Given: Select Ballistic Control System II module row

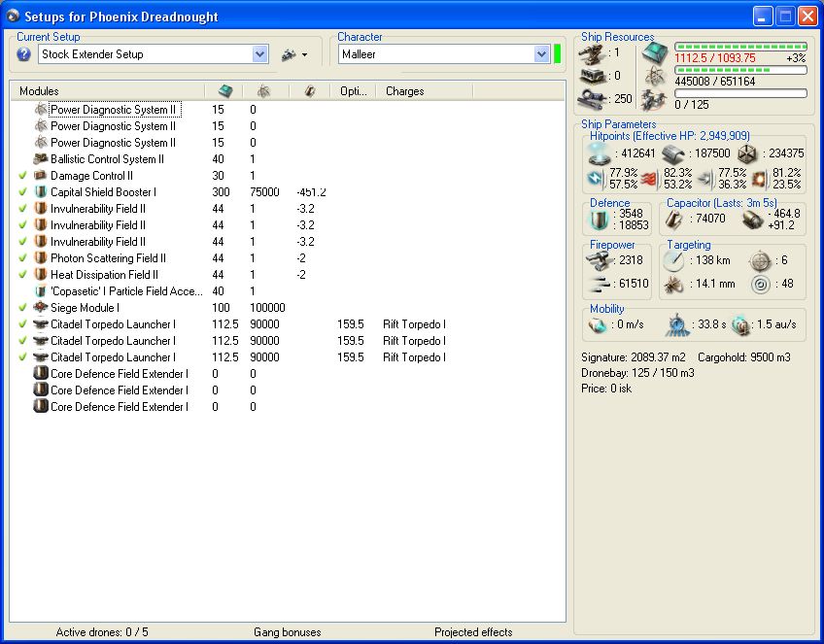Looking at the screenshot, I should tap(287, 159).
